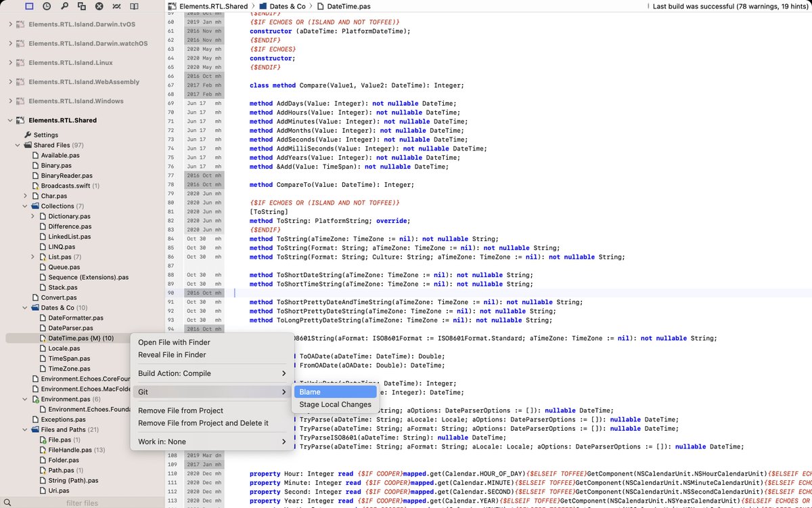The image size is (812, 508).
Task: Collapse the Environment.pas node
Action: (25, 399)
